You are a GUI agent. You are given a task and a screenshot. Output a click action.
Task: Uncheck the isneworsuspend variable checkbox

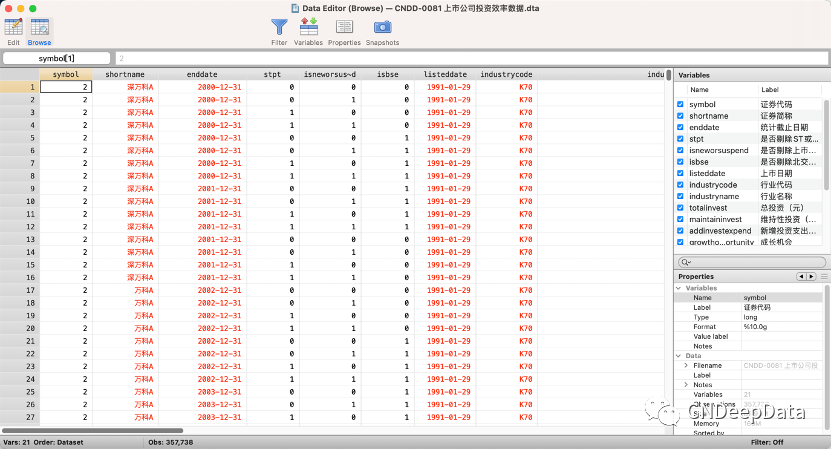pyautogui.click(x=680, y=150)
